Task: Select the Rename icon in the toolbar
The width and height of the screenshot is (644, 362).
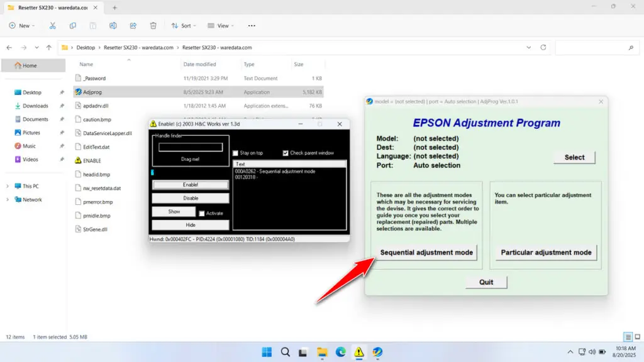Action: coord(113,26)
